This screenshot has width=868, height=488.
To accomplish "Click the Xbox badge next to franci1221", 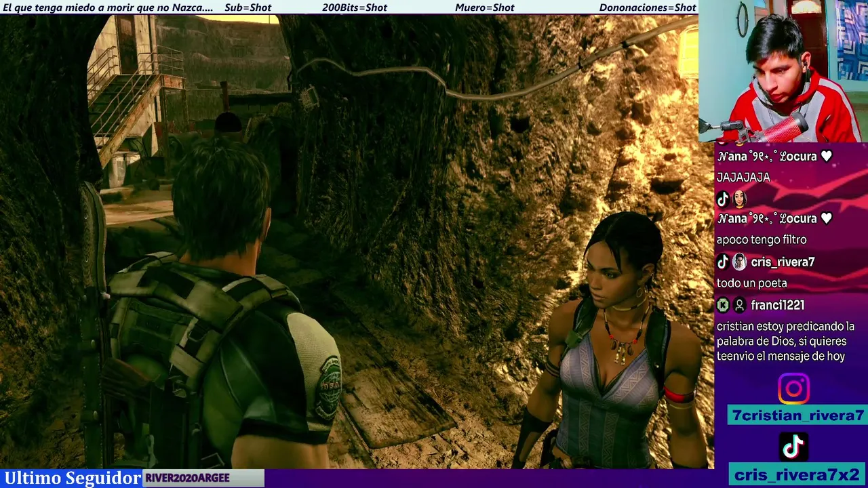I will [x=723, y=305].
